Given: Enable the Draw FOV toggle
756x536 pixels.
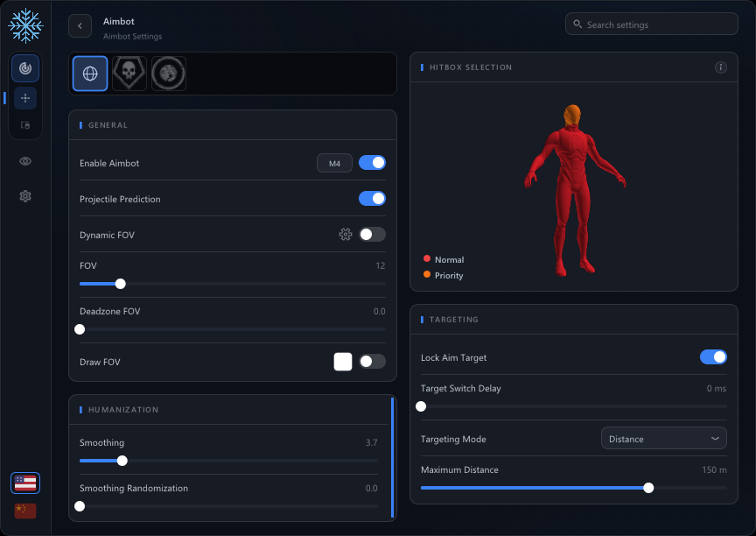Looking at the screenshot, I should tap(372, 362).
